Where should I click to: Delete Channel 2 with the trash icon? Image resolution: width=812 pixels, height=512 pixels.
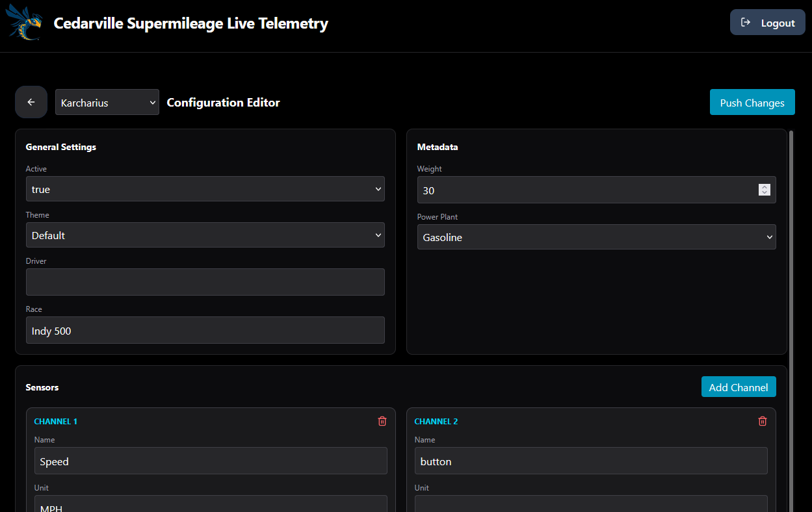tap(763, 421)
